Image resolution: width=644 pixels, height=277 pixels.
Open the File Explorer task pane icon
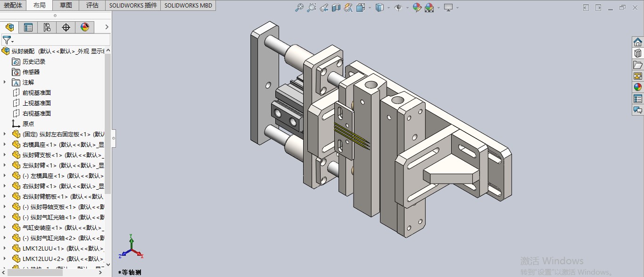click(638, 65)
